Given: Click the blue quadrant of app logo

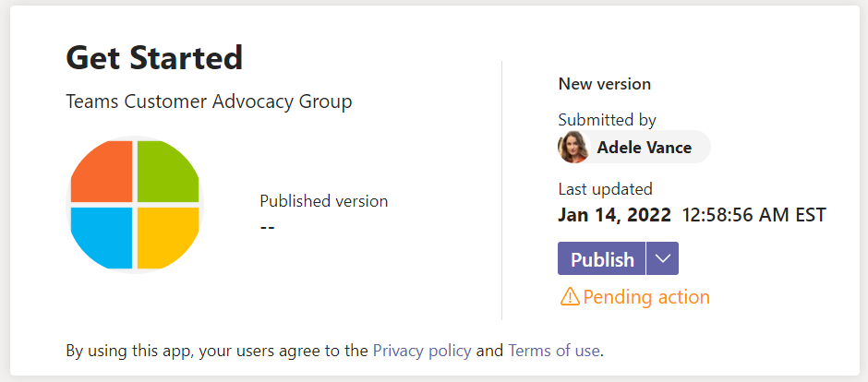Looking at the screenshot, I should 102,237.
